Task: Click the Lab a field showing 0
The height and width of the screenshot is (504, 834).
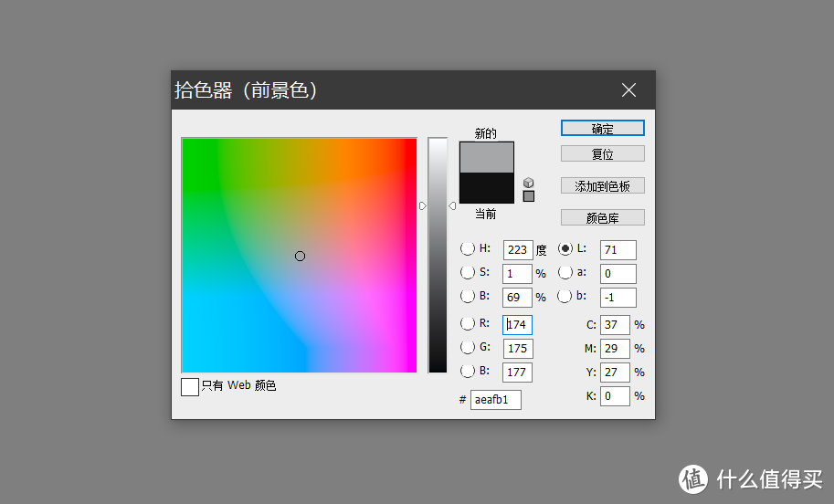Action: pos(618,274)
